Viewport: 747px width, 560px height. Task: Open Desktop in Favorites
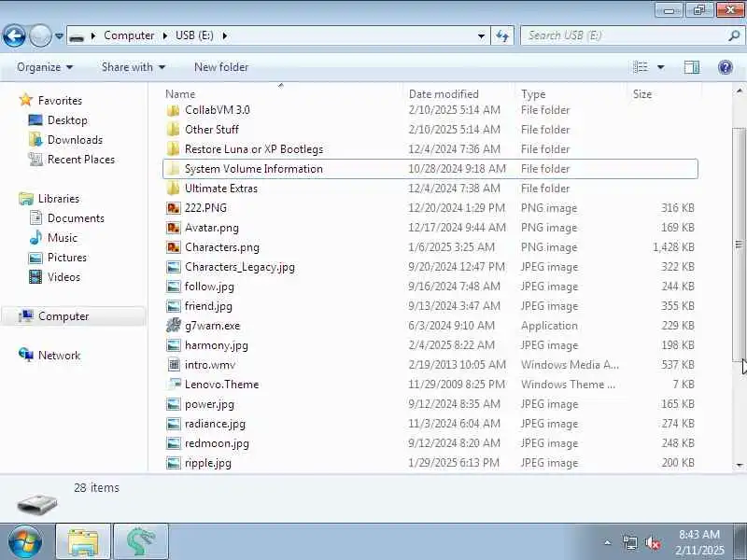(x=67, y=120)
